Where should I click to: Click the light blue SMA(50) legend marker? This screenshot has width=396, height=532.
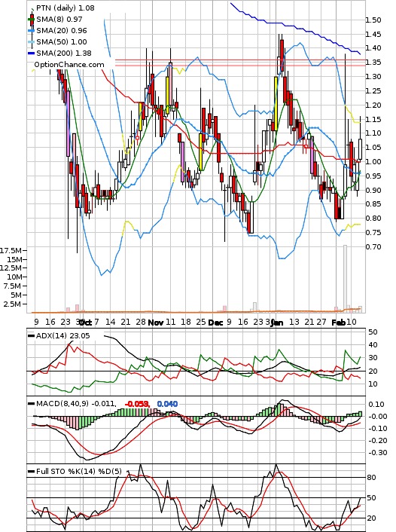pyautogui.click(x=32, y=41)
